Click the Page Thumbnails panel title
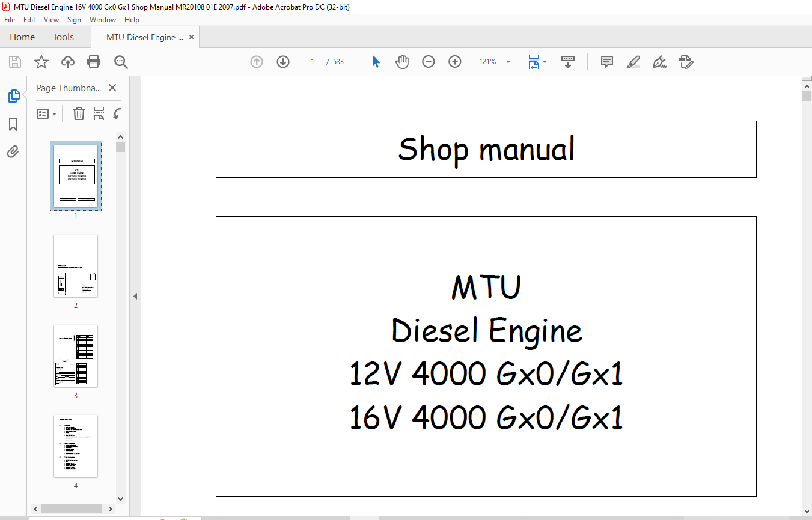This screenshot has width=812, height=520. click(x=69, y=88)
